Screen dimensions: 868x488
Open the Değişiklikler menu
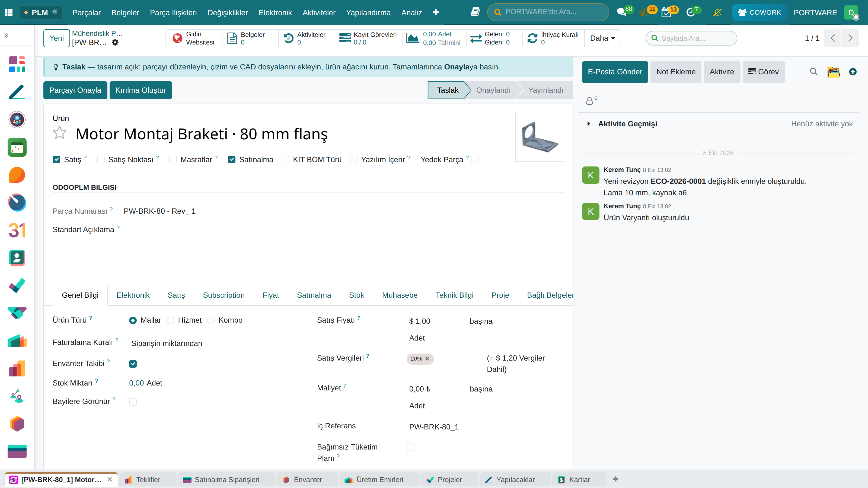(228, 12)
